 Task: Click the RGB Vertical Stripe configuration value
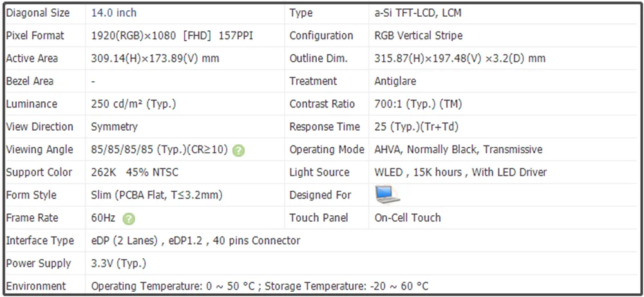tap(419, 35)
